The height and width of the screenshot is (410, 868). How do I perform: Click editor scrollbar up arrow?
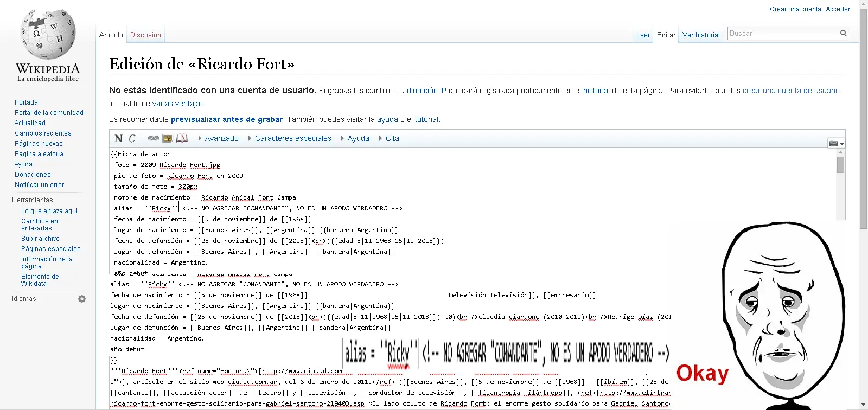click(840, 152)
